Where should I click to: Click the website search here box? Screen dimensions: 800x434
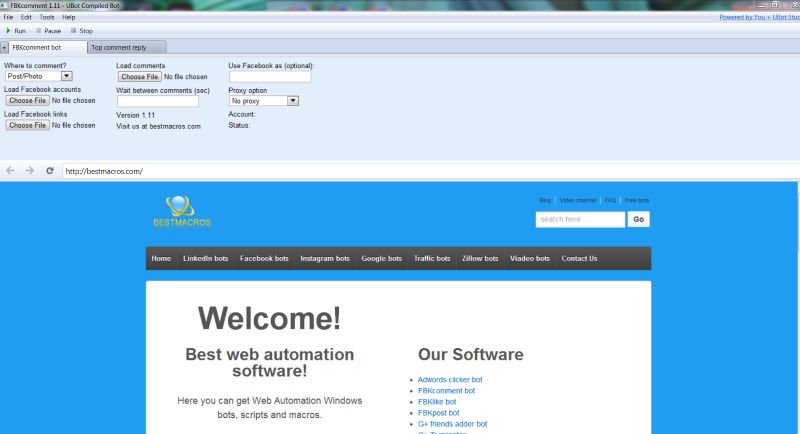click(580, 219)
